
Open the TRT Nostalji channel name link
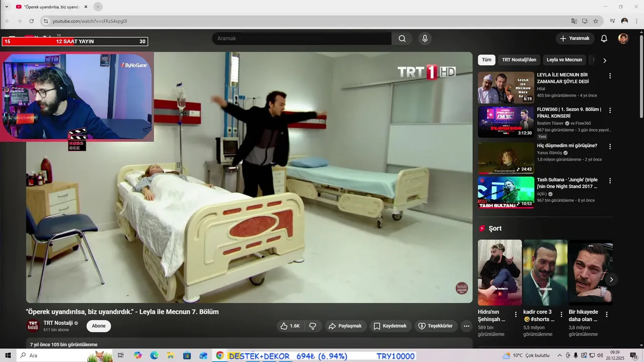(58, 323)
